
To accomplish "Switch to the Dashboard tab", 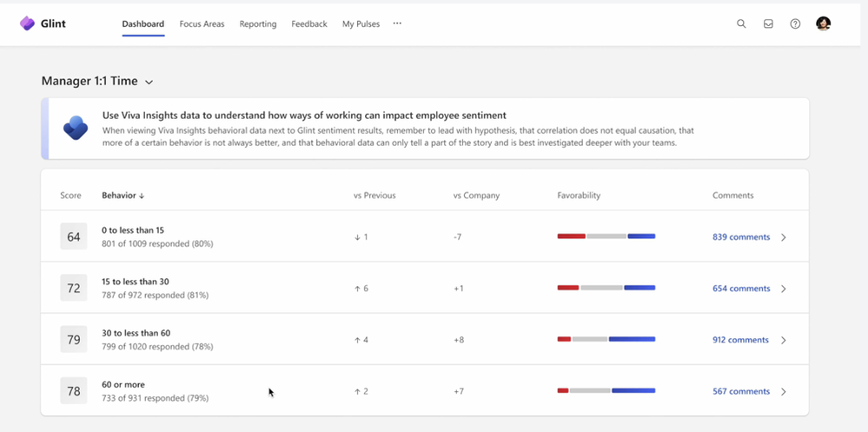I will click(x=142, y=23).
